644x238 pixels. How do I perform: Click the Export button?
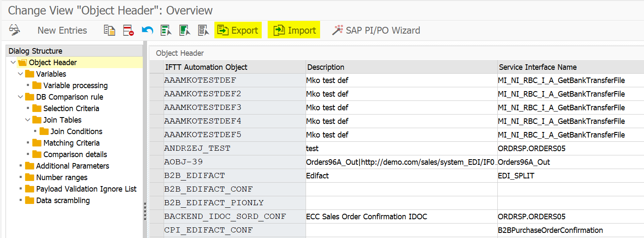click(x=238, y=30)
